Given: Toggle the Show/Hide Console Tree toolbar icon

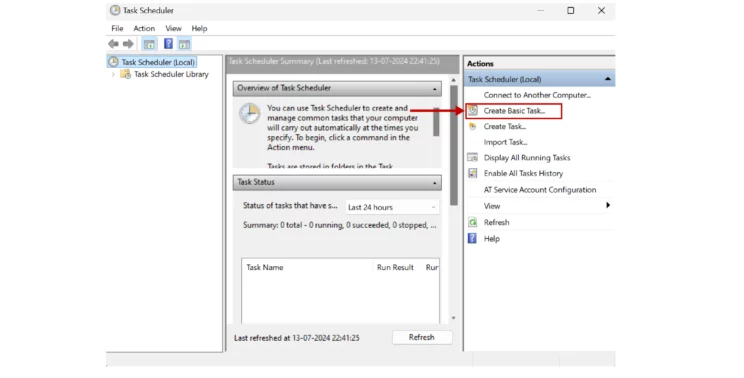Looking at the screenshot, I should (149, 44).
